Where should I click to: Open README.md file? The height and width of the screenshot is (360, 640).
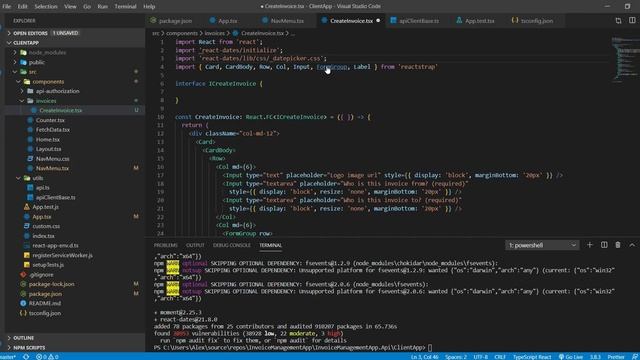click(x=44, y=303)
